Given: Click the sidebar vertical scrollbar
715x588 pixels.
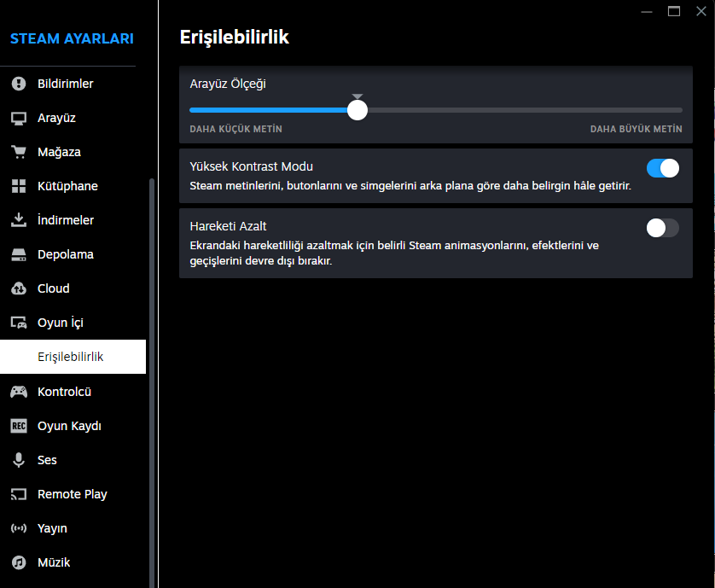Looking at the screenshot, I should pyautogui.click(x=152, y=383).
